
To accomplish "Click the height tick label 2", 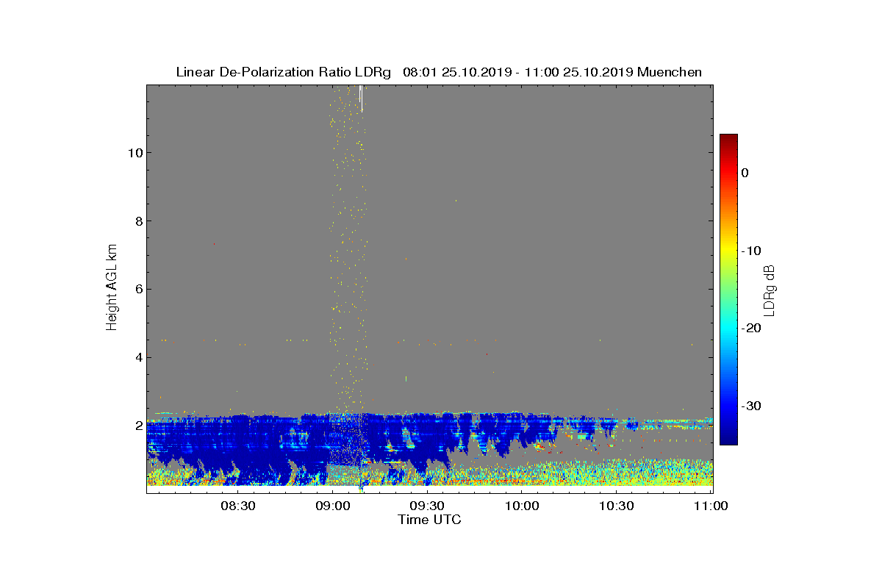I will pyautogui.click(x=137, y=426).
